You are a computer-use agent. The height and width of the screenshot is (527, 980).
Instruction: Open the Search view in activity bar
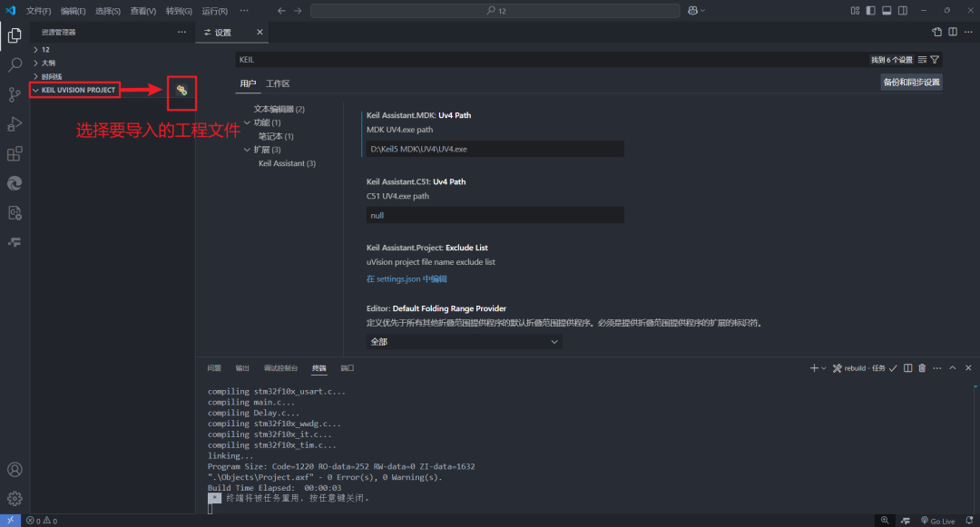15,64
